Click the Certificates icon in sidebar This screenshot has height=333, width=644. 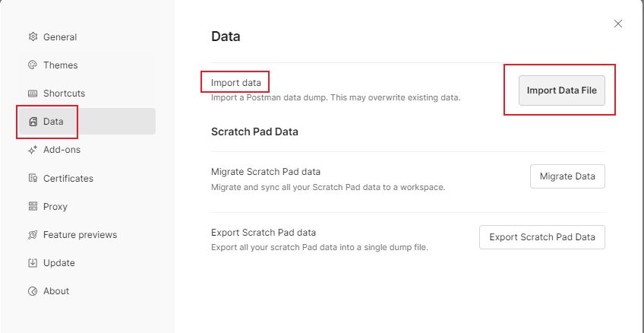point(33,178)
